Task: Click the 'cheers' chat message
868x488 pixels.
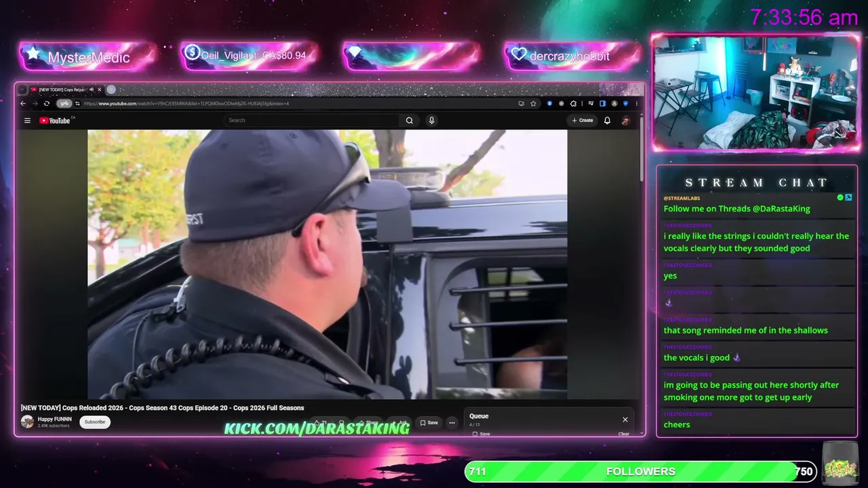Action: click(x=677, y=424)
